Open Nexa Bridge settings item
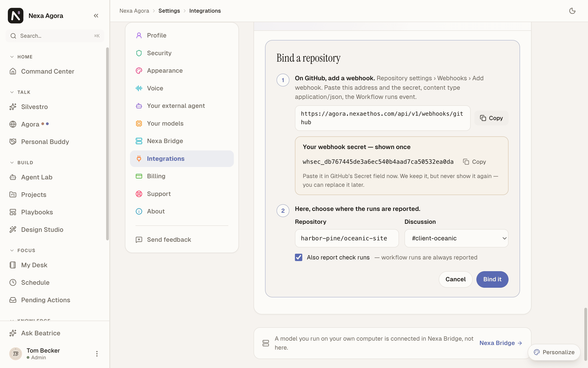 point(182,141)
